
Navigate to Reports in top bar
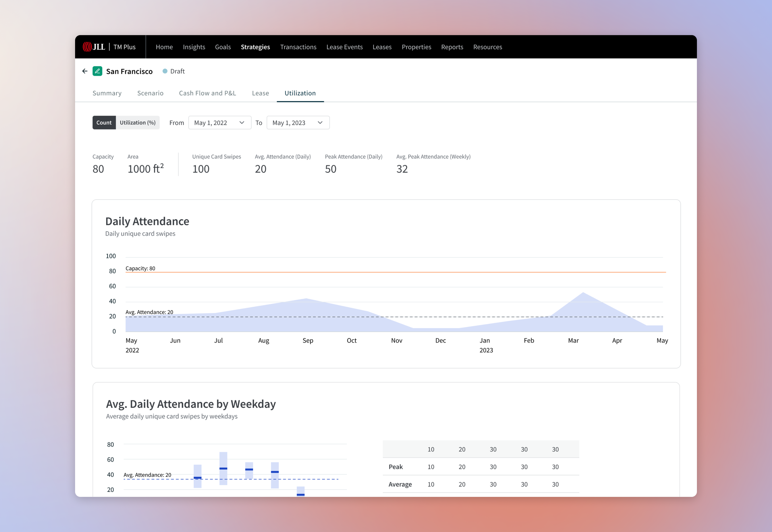click(452, 47)
